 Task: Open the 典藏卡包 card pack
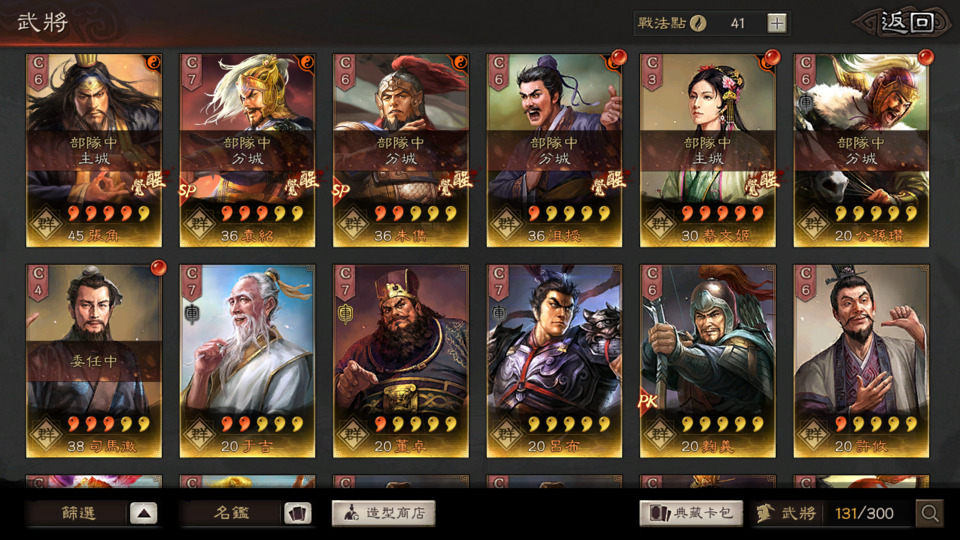[x=691, y=513]
